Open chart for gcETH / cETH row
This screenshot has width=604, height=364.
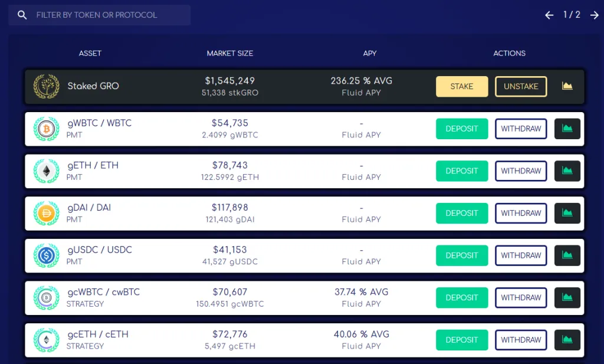567,340
